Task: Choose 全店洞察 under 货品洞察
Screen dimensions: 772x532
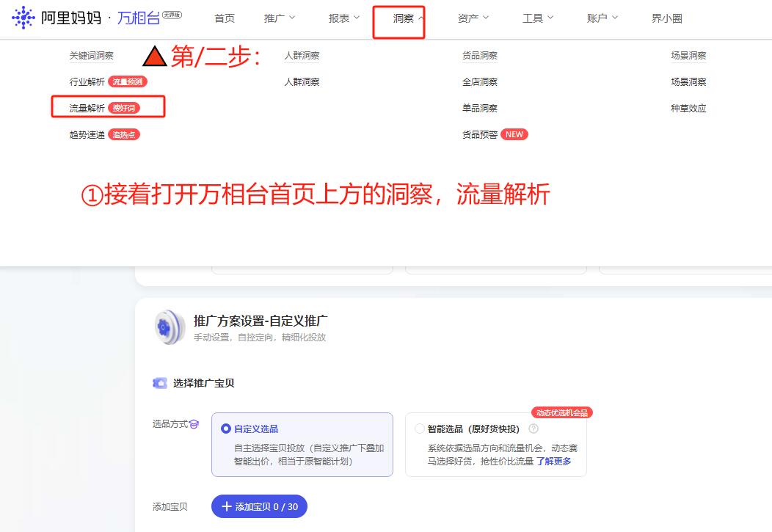Action: pyautogui.click(x=479, y=81)
